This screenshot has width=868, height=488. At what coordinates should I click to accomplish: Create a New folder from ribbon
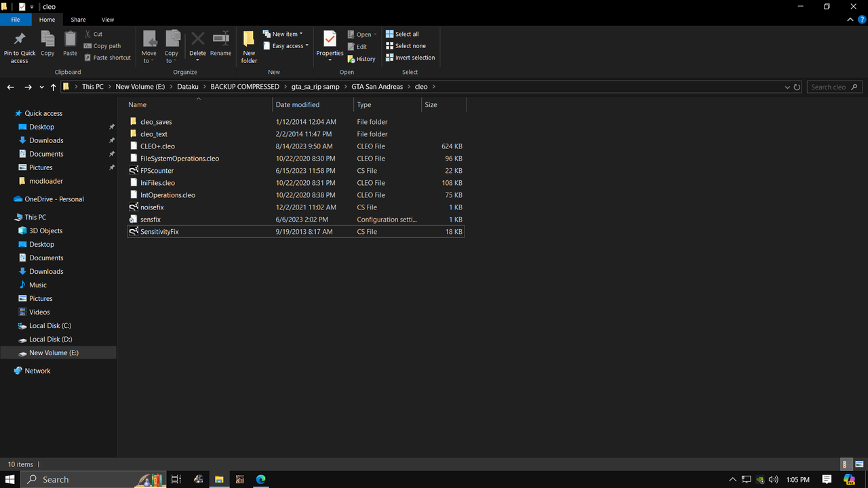(249, 47)
